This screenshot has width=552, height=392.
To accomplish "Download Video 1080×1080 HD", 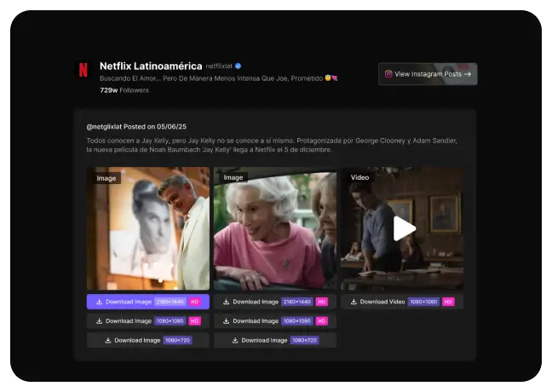I will tap(402, 302).
